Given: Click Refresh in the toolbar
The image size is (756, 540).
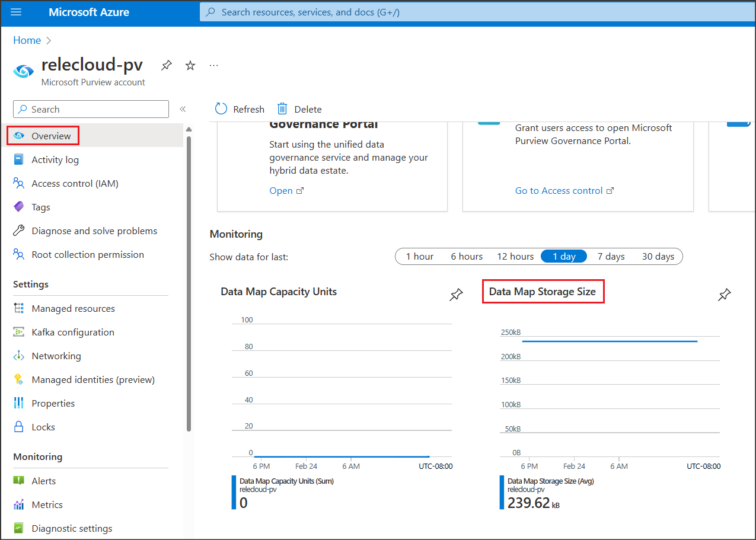Looking at the screenshot, I should [240, 109].
